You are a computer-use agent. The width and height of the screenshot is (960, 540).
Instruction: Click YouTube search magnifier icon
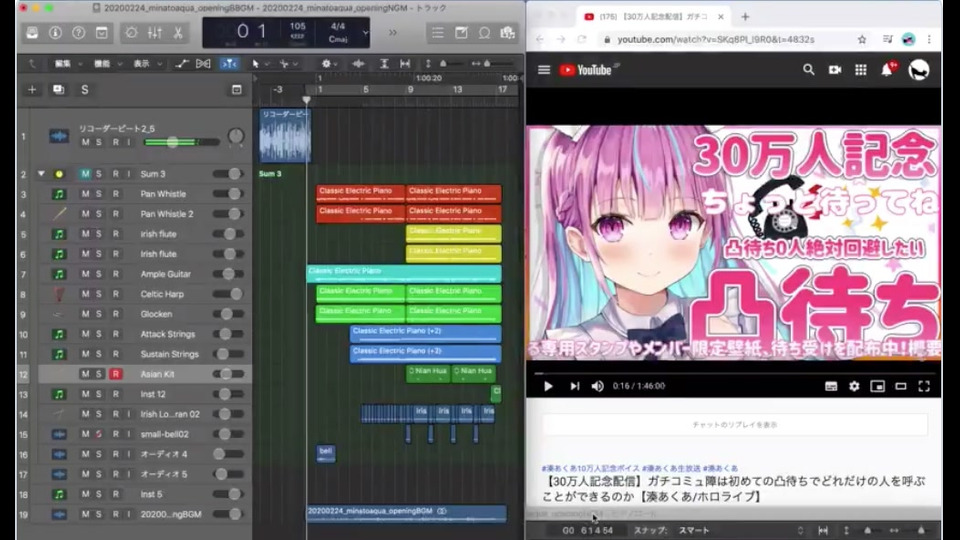click(809, 70)
